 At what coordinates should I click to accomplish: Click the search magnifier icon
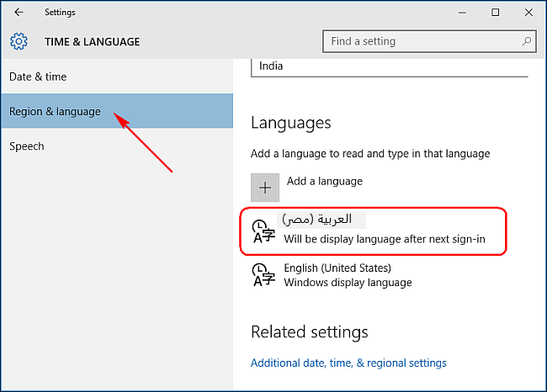(526, 41)
